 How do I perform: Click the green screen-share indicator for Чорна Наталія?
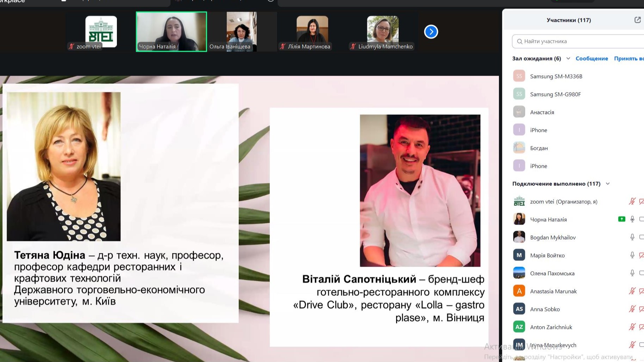(x=621, y=219)
